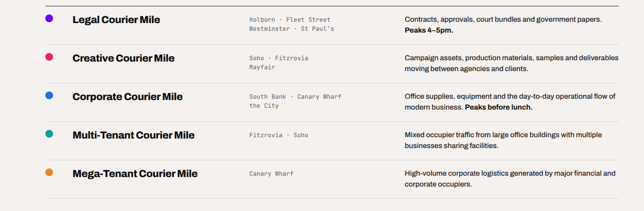Image resolution: width=644 pixels, height=211 pixels.
Task: Click the Mayfair location label
Action: pyautogui.click(x=262, y=67)
